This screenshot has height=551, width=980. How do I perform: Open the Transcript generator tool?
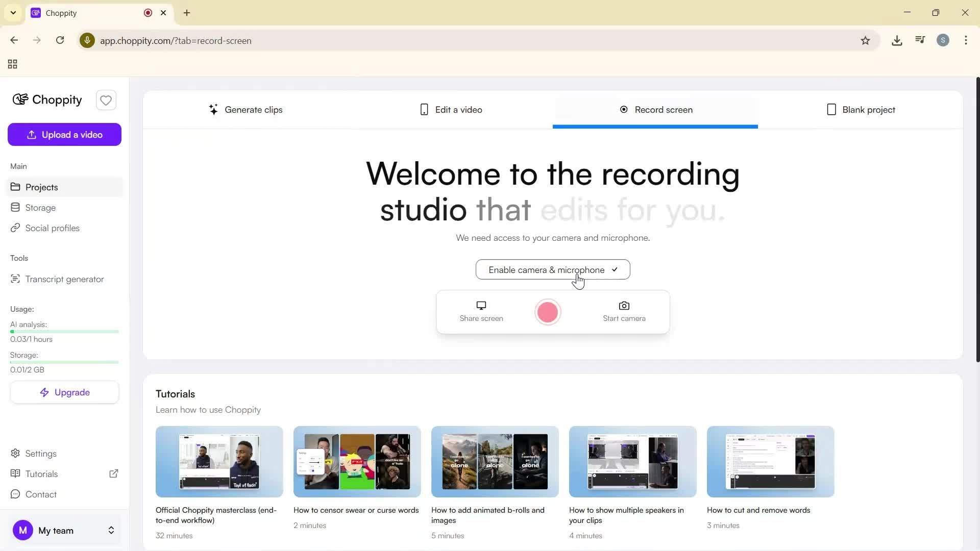coord(64,279)
